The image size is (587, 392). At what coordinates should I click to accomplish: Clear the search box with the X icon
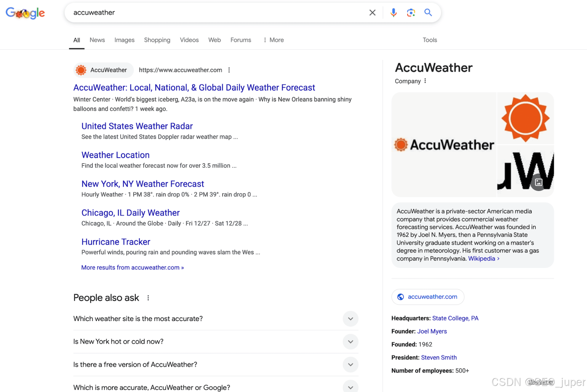click(x=372, y=13)
